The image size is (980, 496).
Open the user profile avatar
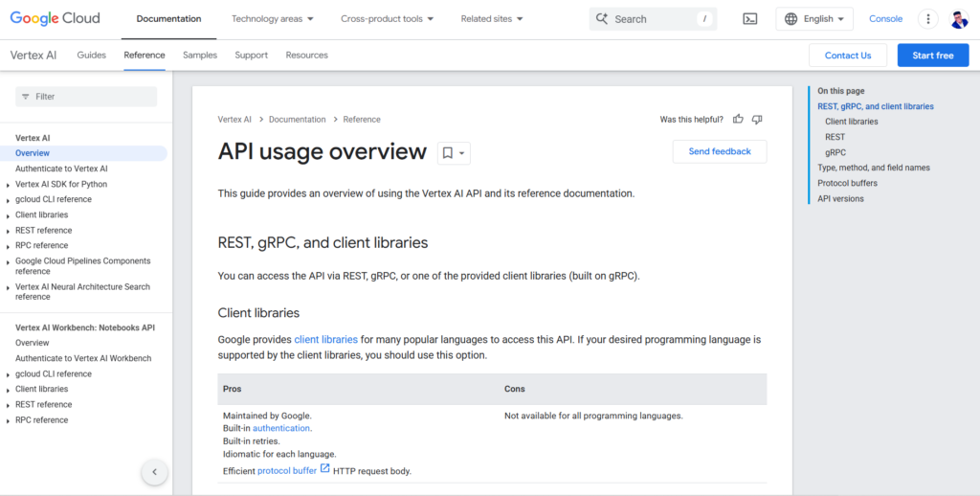(959, 19)
